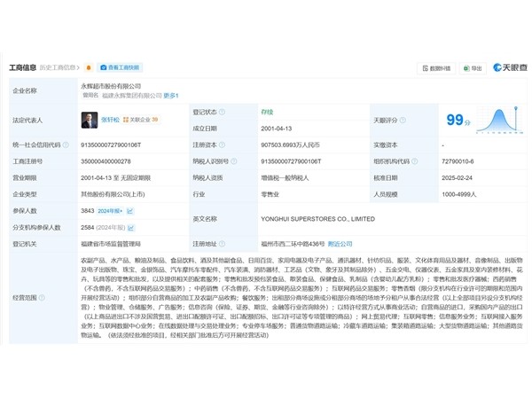This screenshot has width=532, height=399.
Task: Click approval date 2025-02-24
Action: 457,178
